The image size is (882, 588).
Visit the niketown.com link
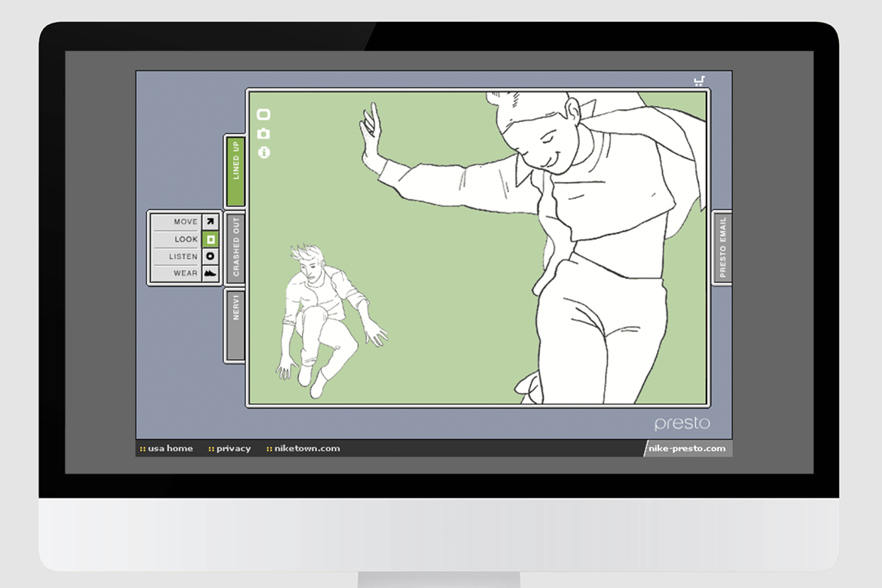(304, 449)
